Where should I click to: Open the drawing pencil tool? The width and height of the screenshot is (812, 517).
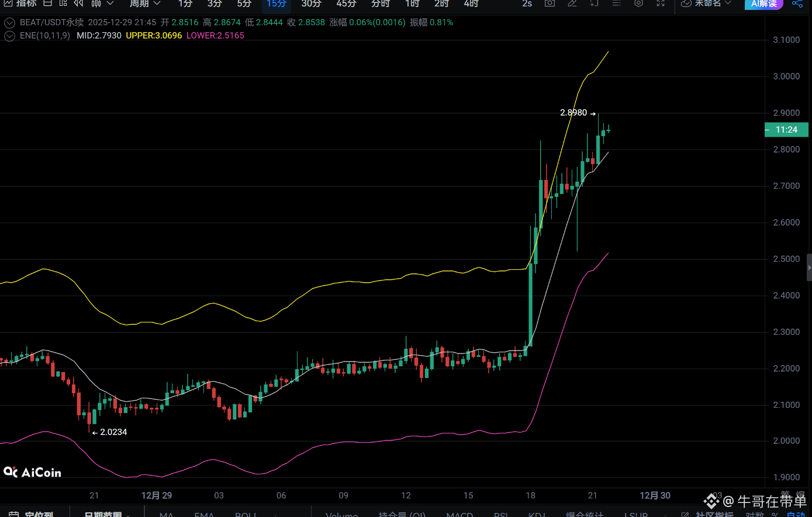tap(573, 5)
